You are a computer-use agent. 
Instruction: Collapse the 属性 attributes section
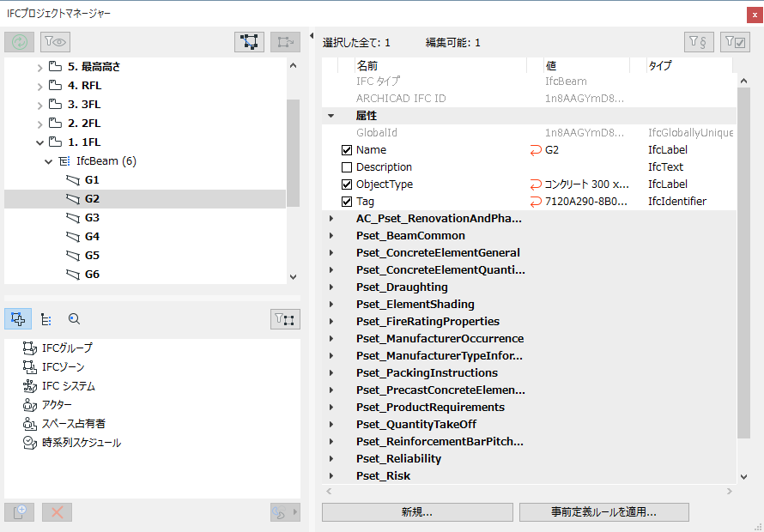point(331,116)
